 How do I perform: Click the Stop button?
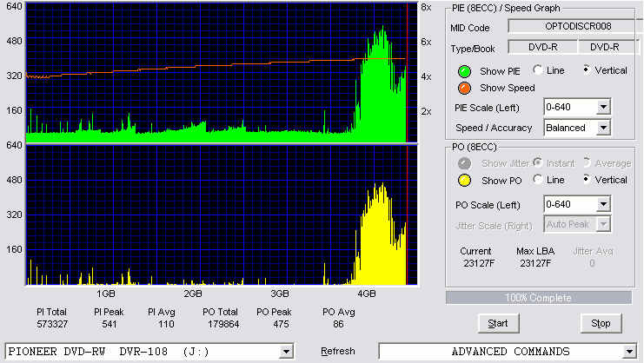(601, 324)
